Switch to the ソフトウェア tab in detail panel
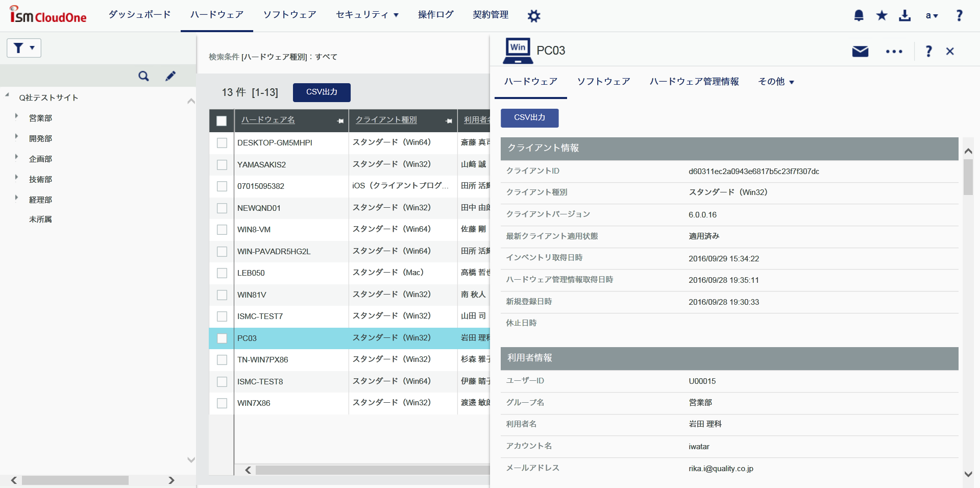This screenshot has height=488, width=980. (603, 82)
